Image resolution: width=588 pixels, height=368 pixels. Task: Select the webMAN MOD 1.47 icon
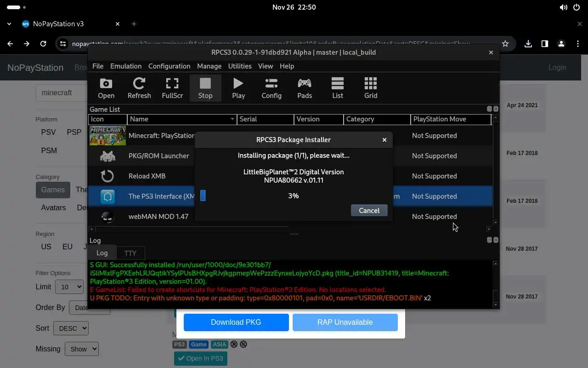point(107,216)
